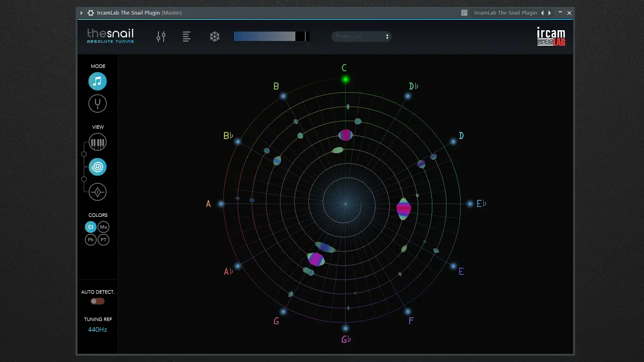Screen dimensions: 644x362
Task: Go to previous preset with left arrow
Action: [x=542, y=13]
